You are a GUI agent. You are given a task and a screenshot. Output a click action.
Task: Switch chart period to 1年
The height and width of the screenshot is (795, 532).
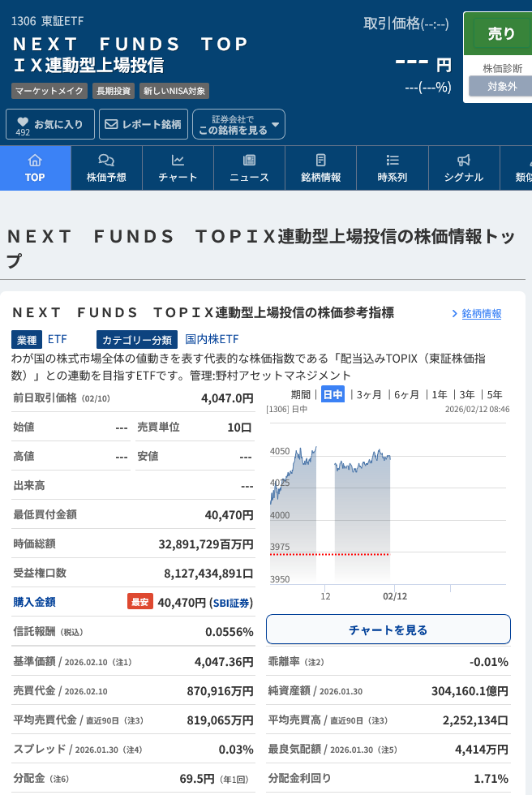pyautogui.click(x=439, y=395)
